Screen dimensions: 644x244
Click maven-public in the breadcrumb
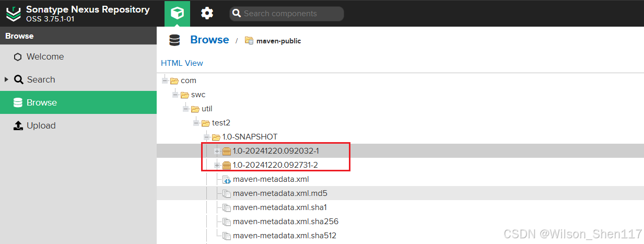pyautogui.click(x=278, y=41)
